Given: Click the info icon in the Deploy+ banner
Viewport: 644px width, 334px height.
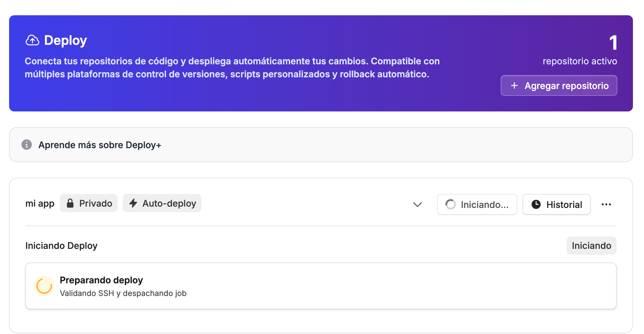Looking at the screenshot, I should (x=27, y=145).
